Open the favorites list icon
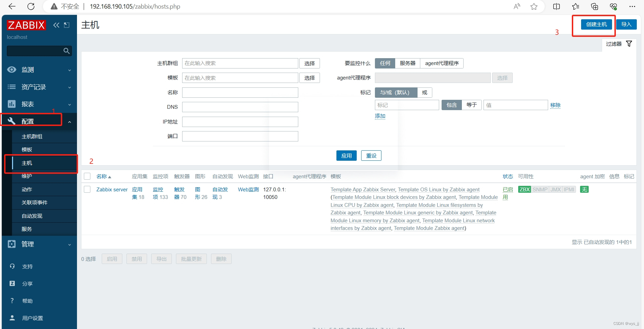Image resolution: width=644 pixels, height=329 pixels. point(576,6)
